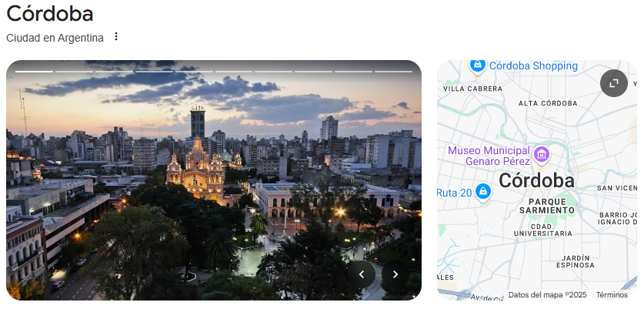Jump to the last carousel progress segment
Viewport: 644px width, 309px height.
click(394, 72)
